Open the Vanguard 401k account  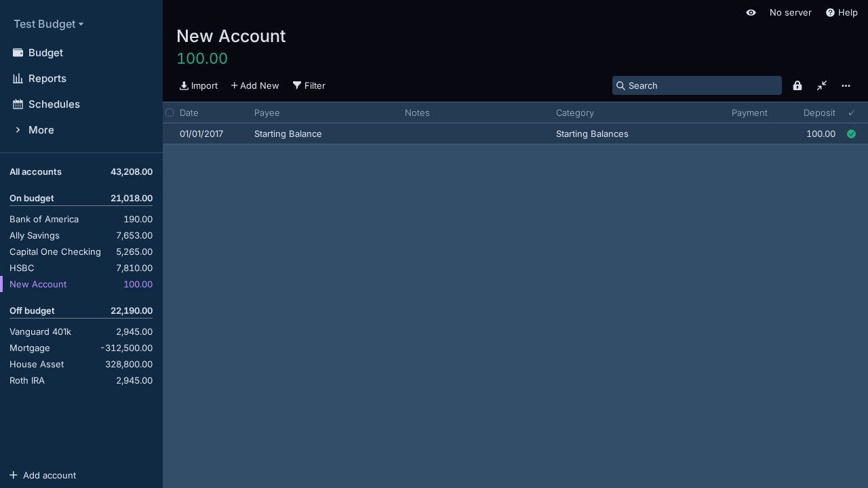(x=40, y=332)
